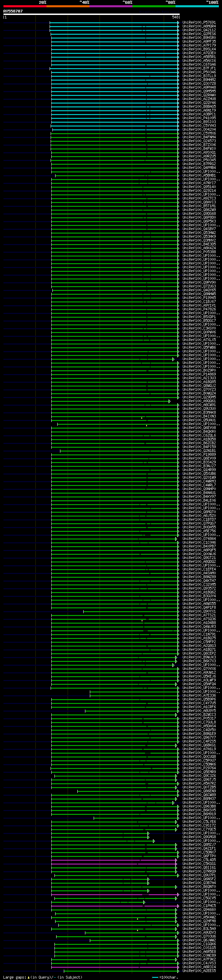Select hit UniRef100_Q6CEP2

tap(199, 653)
